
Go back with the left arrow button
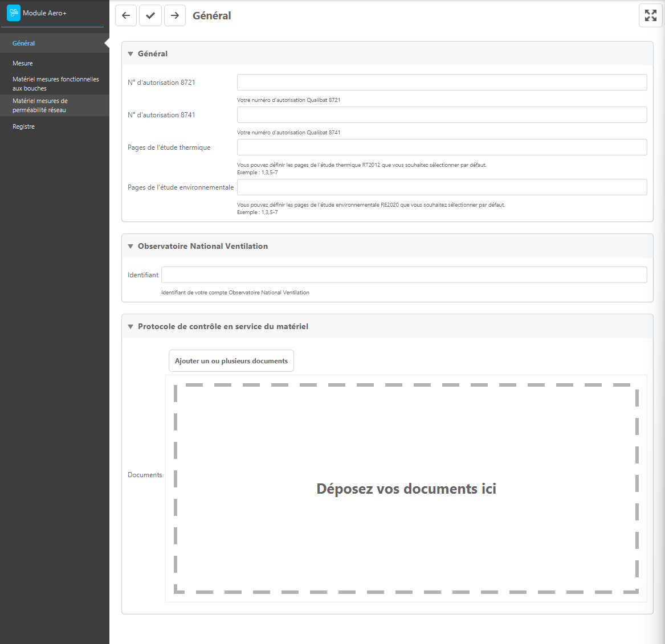coord(126,16)
